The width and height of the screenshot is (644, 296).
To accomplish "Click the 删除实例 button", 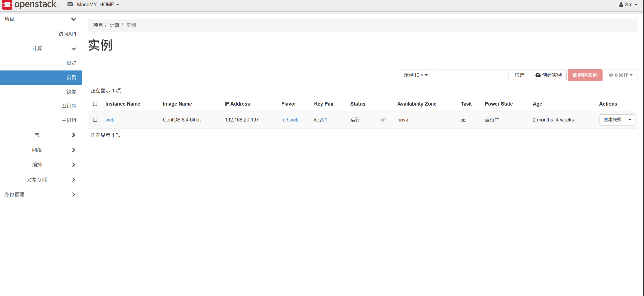I will tap(585, 75).
